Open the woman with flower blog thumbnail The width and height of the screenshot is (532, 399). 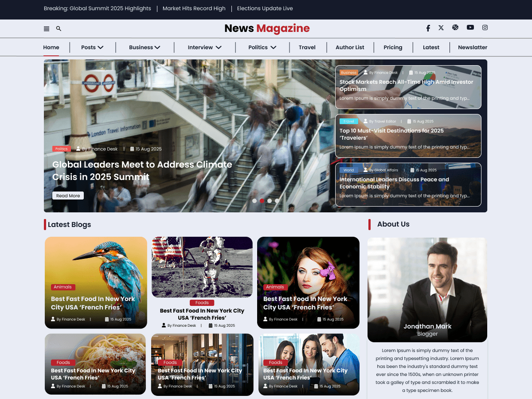309,282
